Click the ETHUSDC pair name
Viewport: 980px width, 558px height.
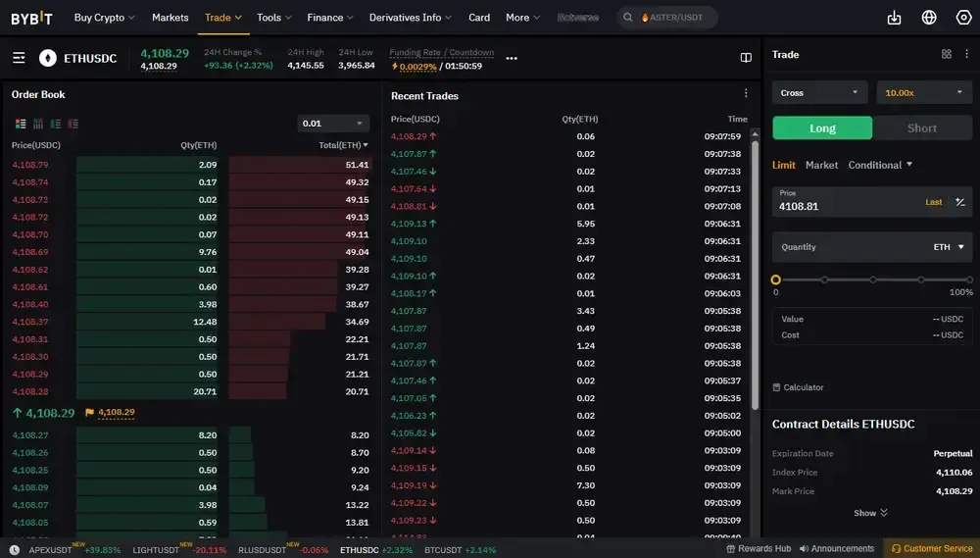click(x=90, y=58)
